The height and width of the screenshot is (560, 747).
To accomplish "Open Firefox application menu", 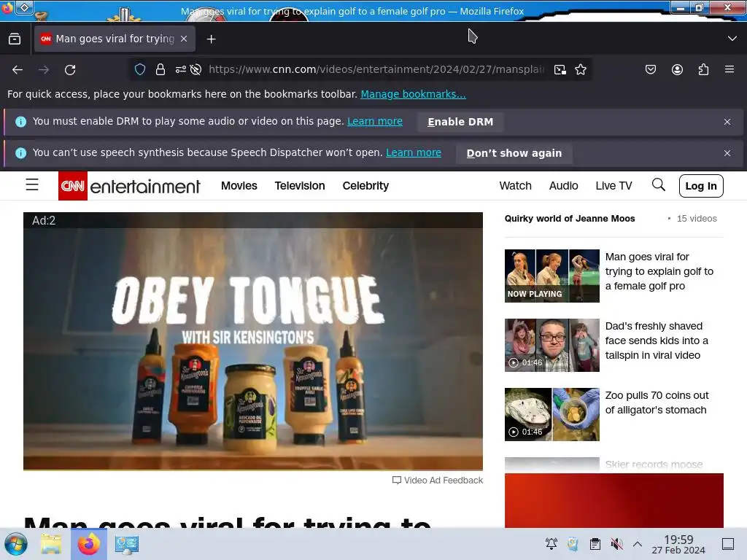I will [729, 69].
